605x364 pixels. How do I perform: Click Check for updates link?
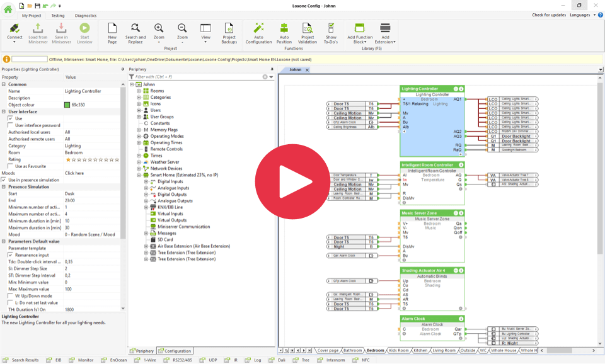coord(548,15)
